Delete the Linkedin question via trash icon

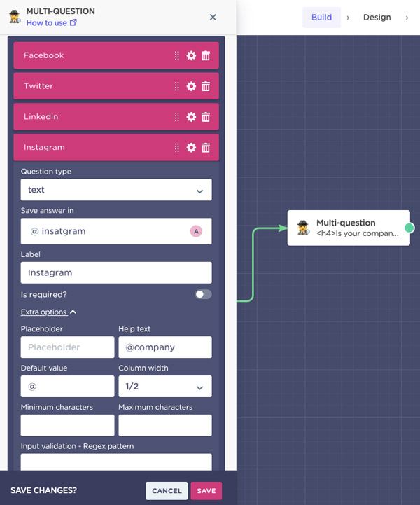[206, 116]
